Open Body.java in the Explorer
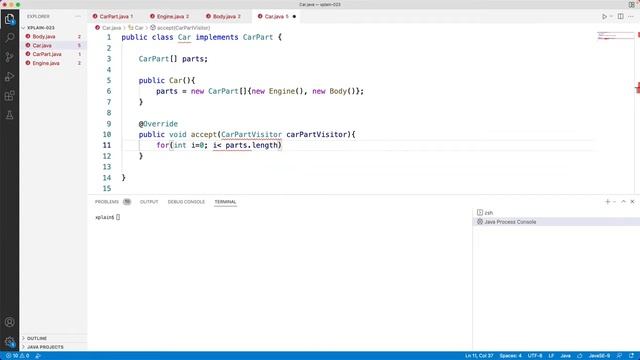 [x=53, y=36]
